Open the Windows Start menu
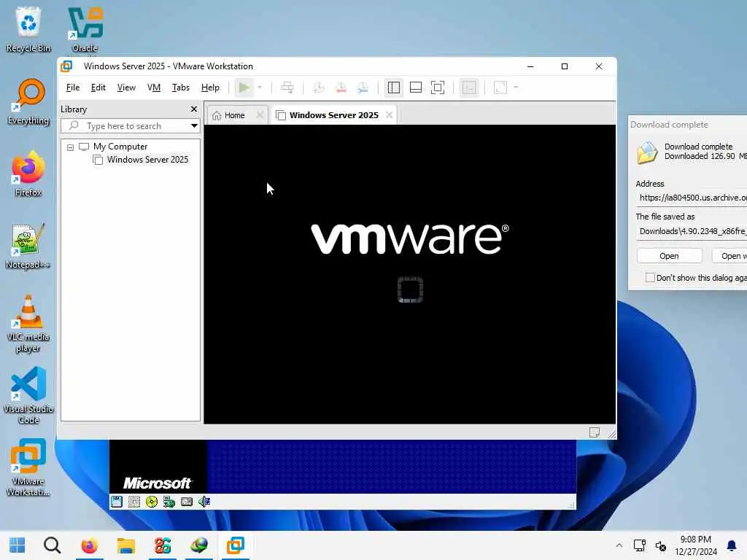The width and height of the screenshot is (747, 560). [x=18, y=545]
